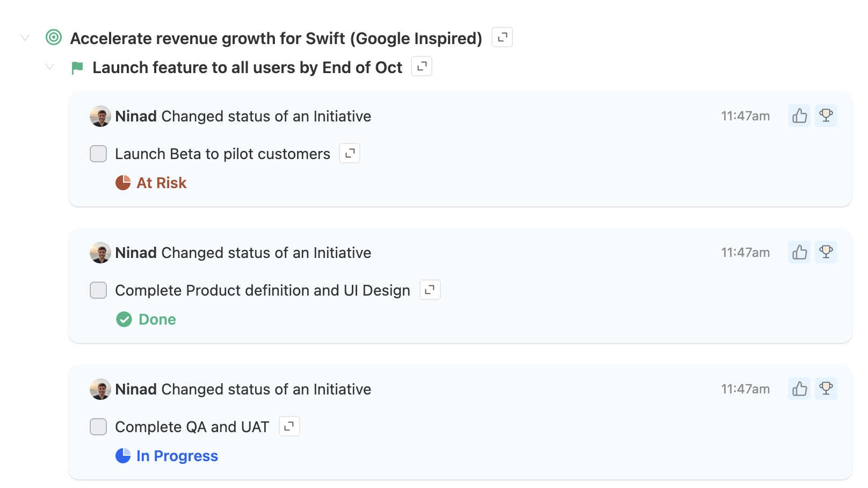Open expand icon next to Launch feature to all users
Image resolution: width=868 pixels, height=488 pixels.
click(x=422, y=66)
